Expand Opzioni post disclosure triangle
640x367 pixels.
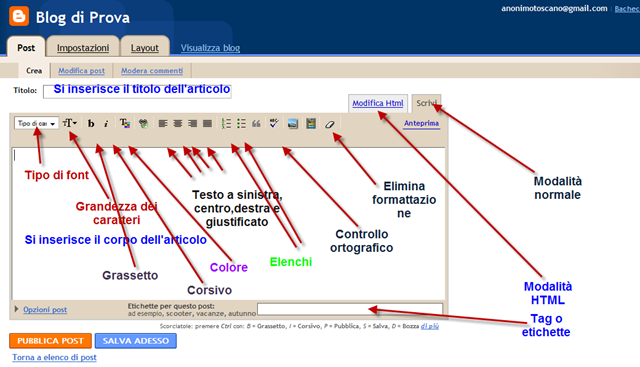(x=16, y=309)
